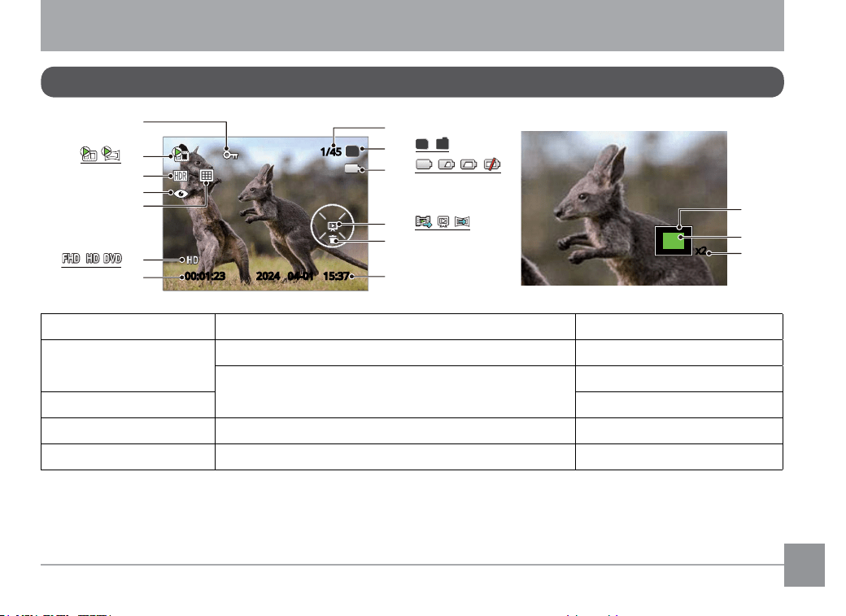The image size is (846, 616).
Task: Click the internal memory icon in the legend
Action: point(422,143)
